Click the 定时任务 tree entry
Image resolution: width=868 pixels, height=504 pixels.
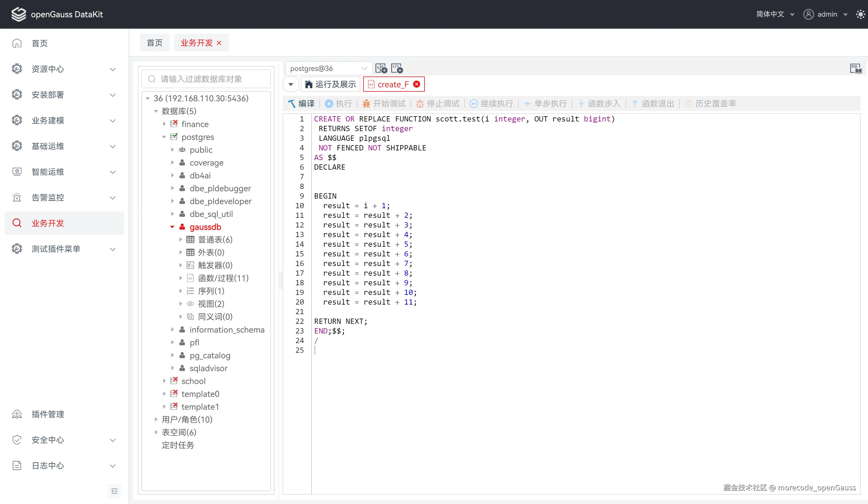click(178, 445)
